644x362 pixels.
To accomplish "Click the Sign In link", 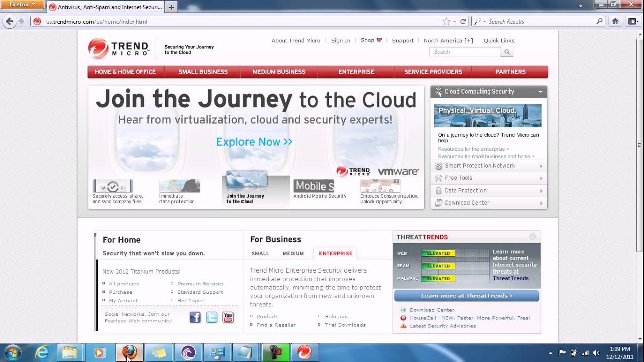I will 341,40.
